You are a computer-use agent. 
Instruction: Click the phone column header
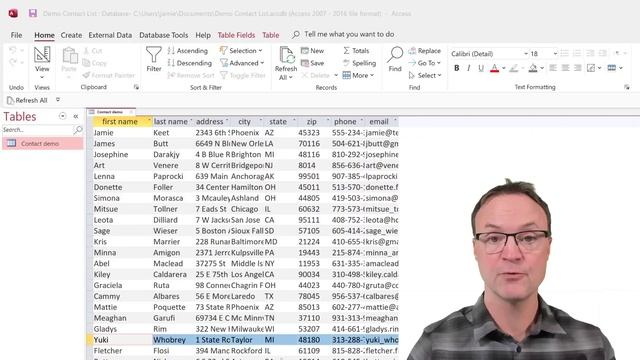345,122
